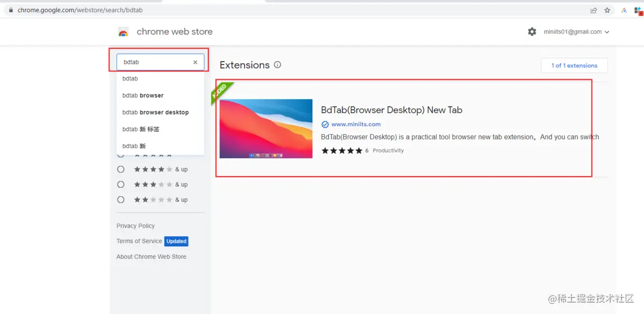Screen dimensions: 644x314
Task: Click the BdTab extension description text
Action: [x=460, y=137]
